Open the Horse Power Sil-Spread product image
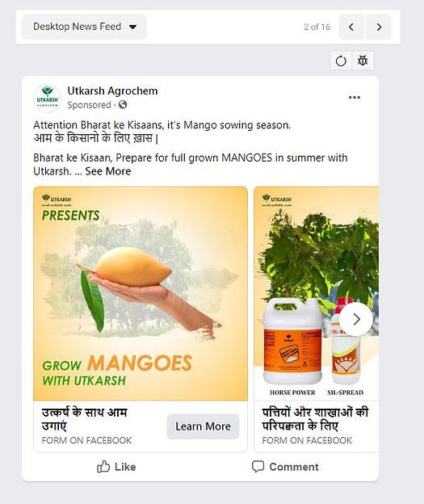The width and height of the screenshot is (424, 504). click(317, 293)
